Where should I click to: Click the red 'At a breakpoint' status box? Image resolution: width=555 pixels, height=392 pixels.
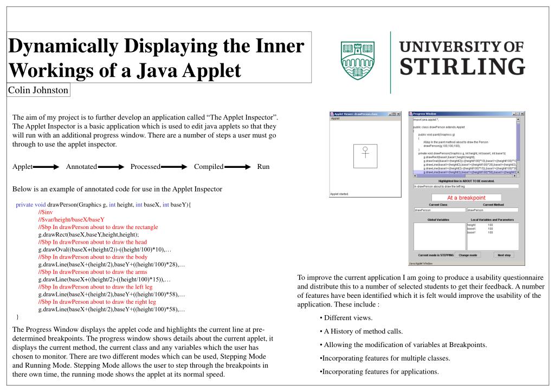467,198
